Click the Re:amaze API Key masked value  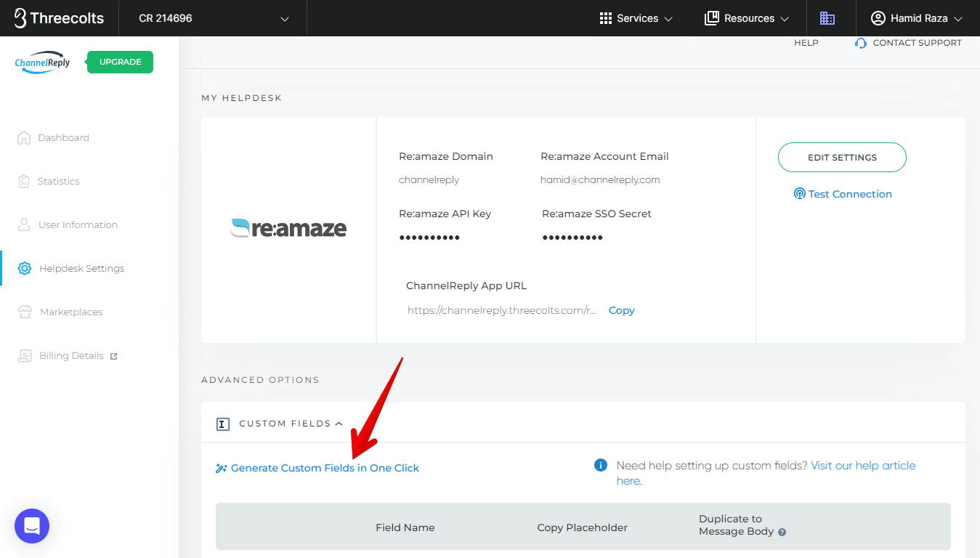click(x=429, y=238)
